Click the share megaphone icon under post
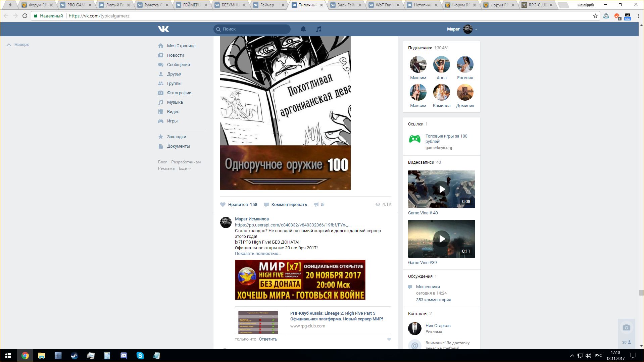The width and height of the screenshot is (644, 362). click(316, 205)
